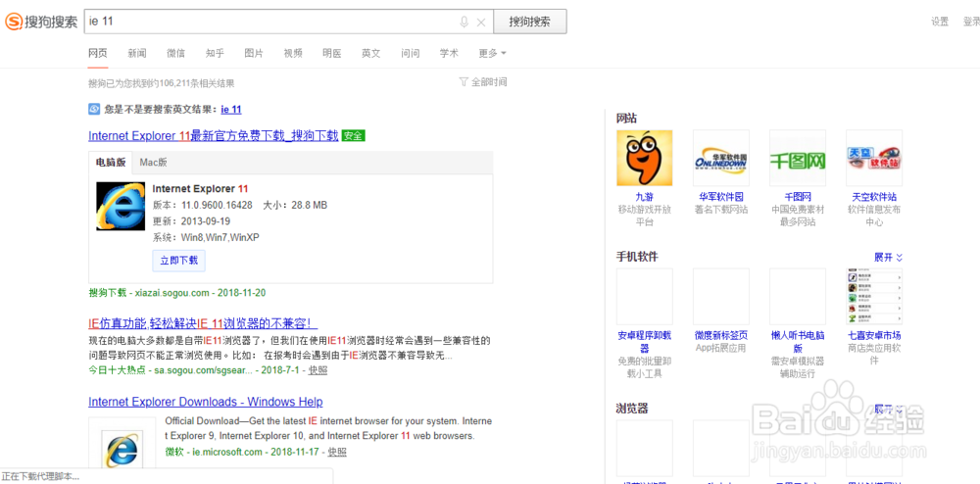
Task: Click the 九游 text link
Action: click(645, 197)
